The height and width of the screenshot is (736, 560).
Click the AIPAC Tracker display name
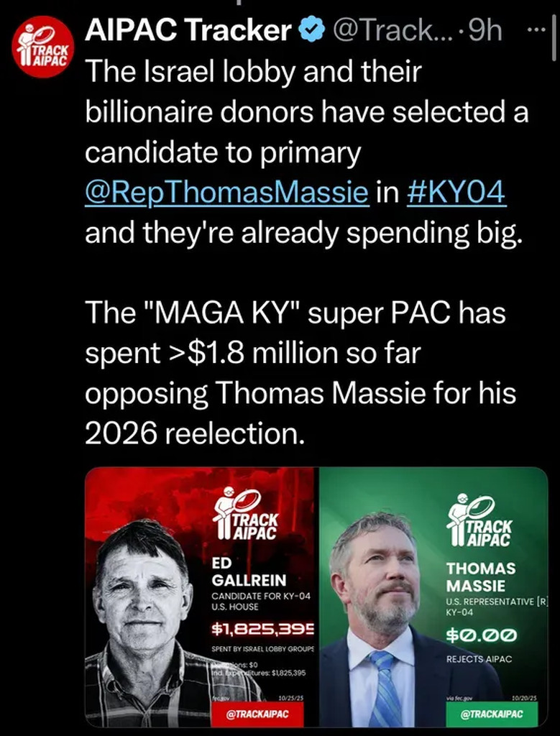coord(188,30)
